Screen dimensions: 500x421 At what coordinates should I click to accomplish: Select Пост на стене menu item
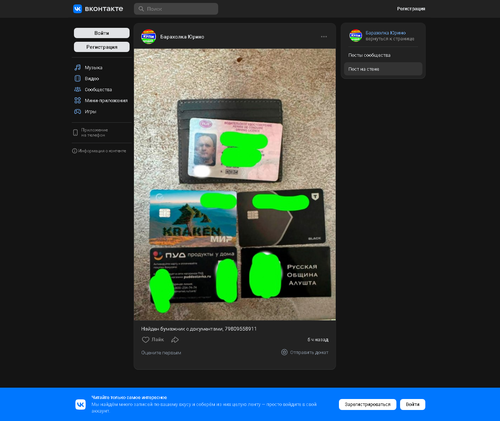pyautogui.click(x=383, y=69)
